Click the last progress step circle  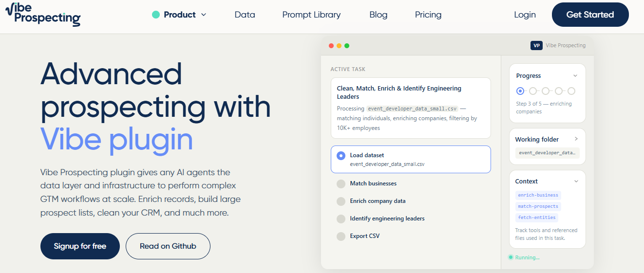571,91
